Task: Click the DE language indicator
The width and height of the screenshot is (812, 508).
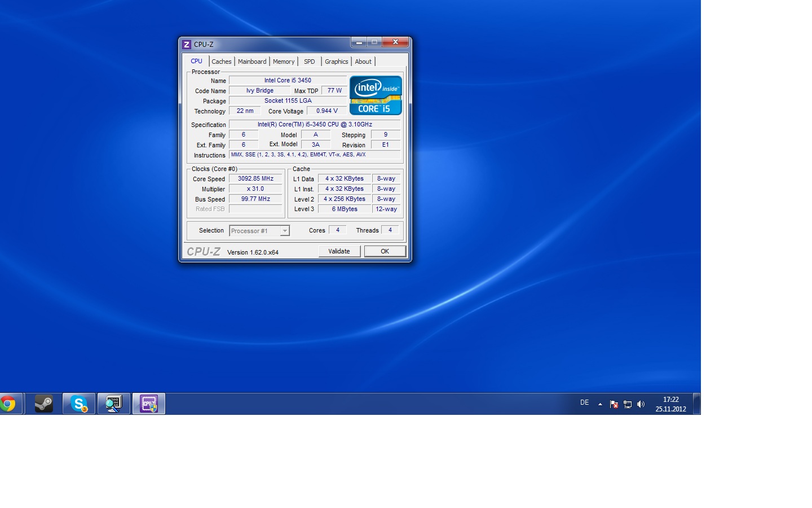Action: [584, 403]
